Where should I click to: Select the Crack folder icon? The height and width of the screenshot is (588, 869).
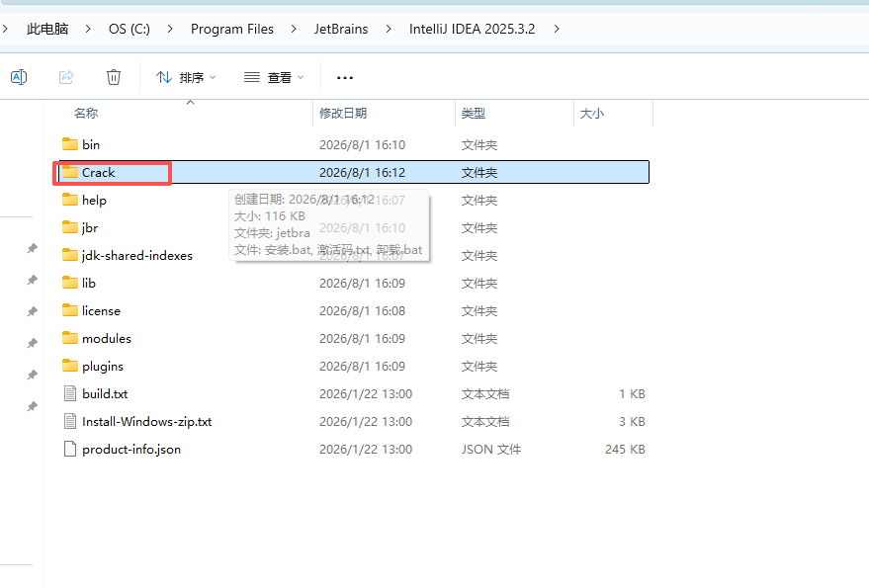pyautogui.click(x=70, y=172)
